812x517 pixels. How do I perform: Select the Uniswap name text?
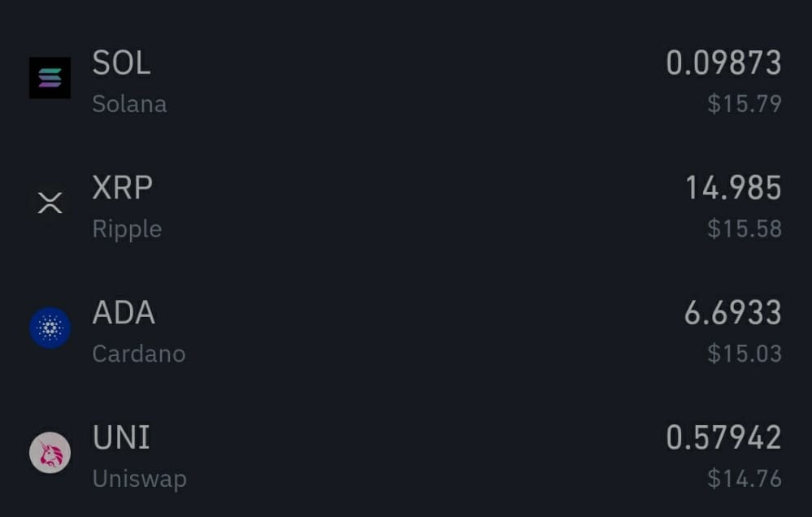(x=139, y=479)
